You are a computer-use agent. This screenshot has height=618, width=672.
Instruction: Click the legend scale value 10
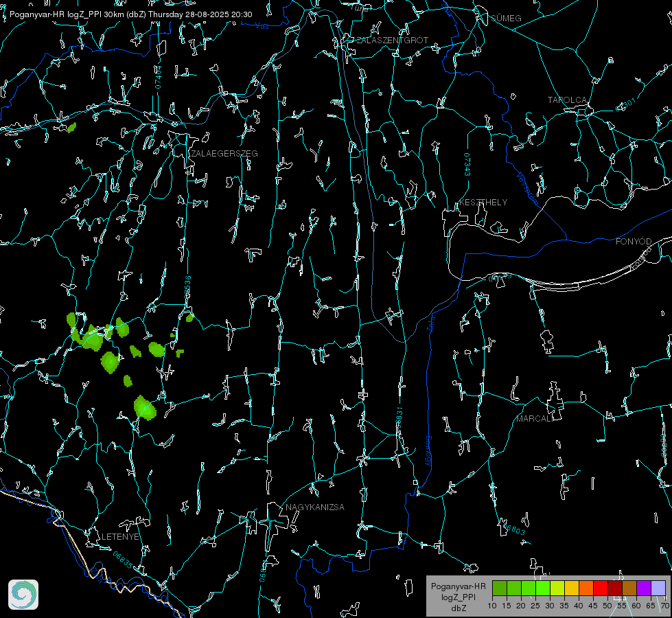click(492, 606)
